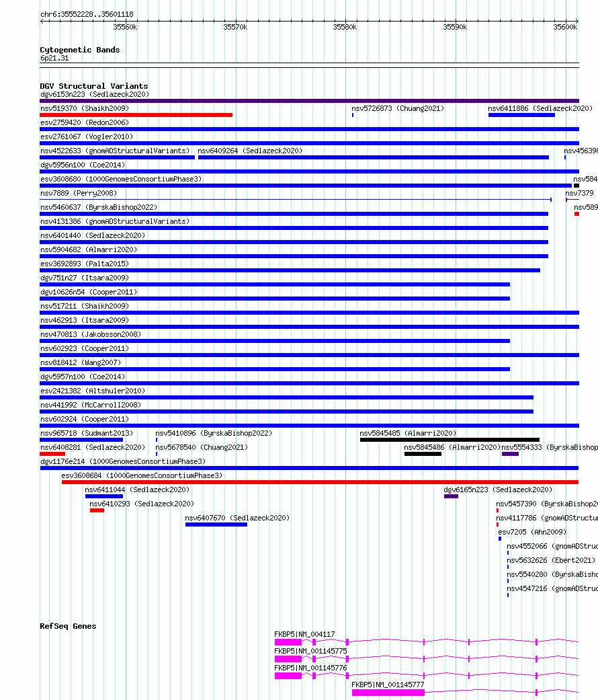598x700 pixels.
Task: Open dgv1176e214 (1000GenomesConsortiumPhase3) label
Action: point(123,461)
